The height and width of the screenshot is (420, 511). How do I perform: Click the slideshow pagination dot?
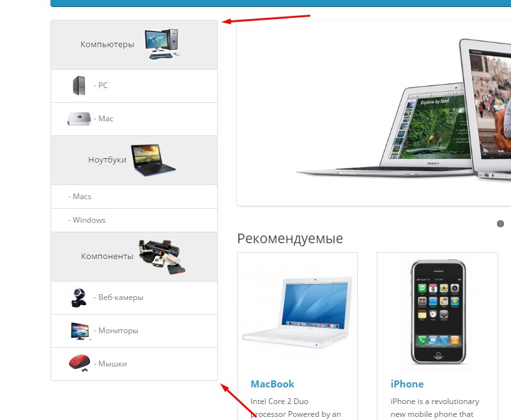click(500, 223)
